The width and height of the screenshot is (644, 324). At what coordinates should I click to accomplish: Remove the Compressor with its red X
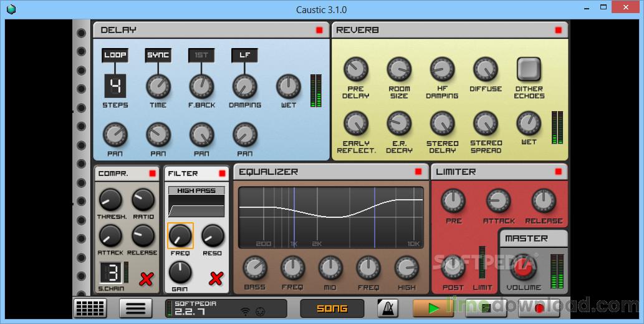(x=146, y=279)
